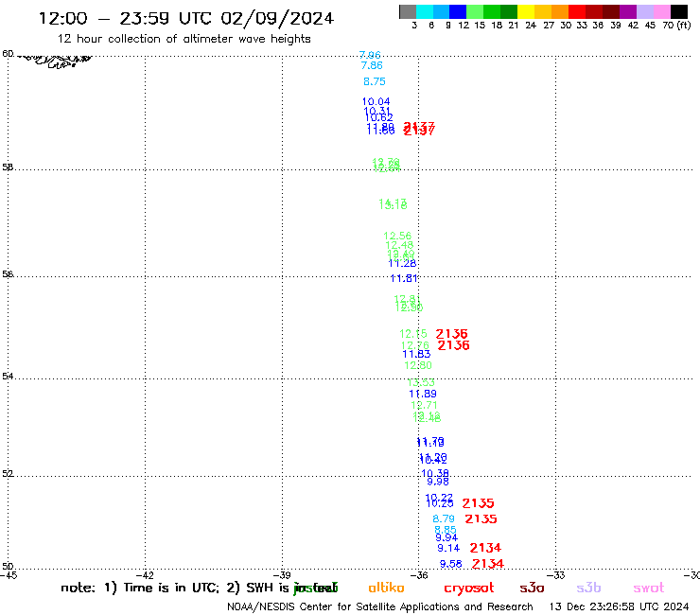The height and width of the screenshot is (615, 700).
Task: Select the wave height value '12.48' near 56.5 latitude
Action: point(399,245)
